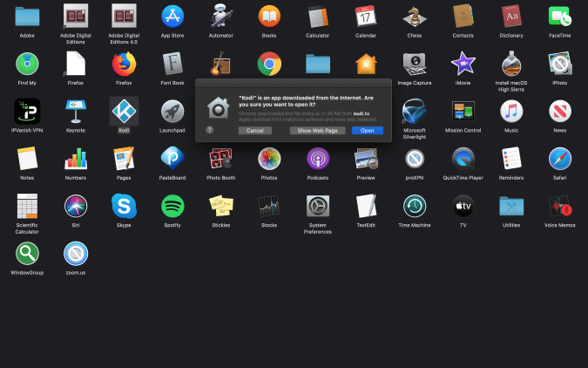588x368 pixels.
Task: Open the Notes app
Action: coord(27,159)
